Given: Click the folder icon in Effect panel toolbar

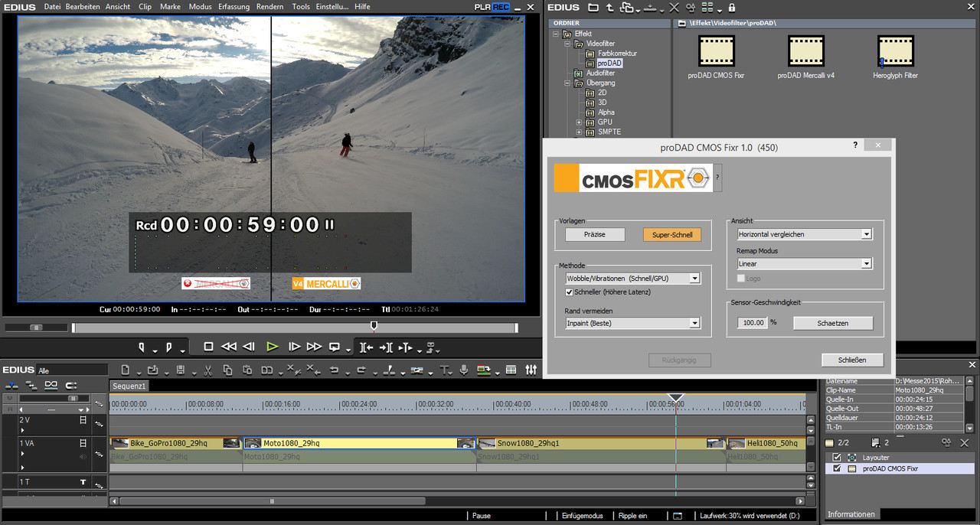Looking at the screenshot, I should (x=593, y=7).
